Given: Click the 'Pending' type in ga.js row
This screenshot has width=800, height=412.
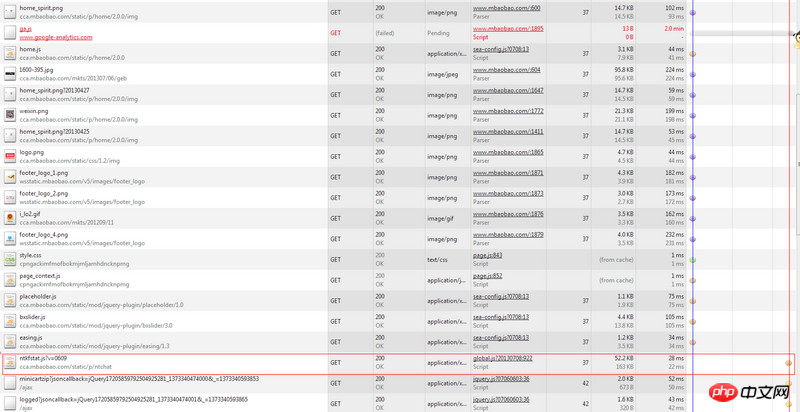Looking at the screenshot, I should coord(438,33).
